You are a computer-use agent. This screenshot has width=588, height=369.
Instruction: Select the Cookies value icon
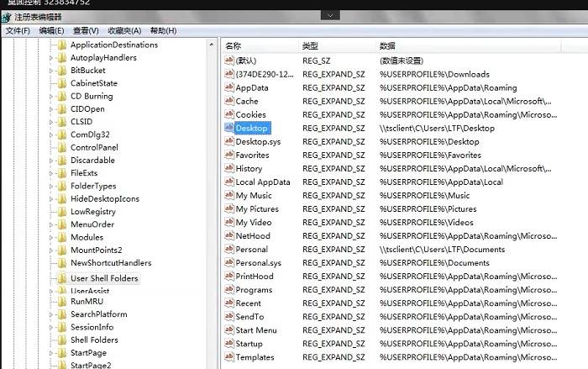228,114
